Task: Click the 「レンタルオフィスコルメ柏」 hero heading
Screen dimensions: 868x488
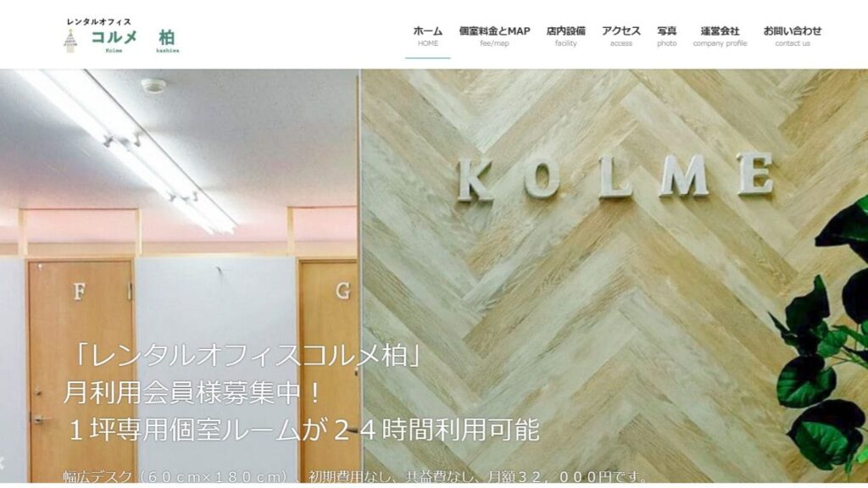Action: (x=243, y=356)
